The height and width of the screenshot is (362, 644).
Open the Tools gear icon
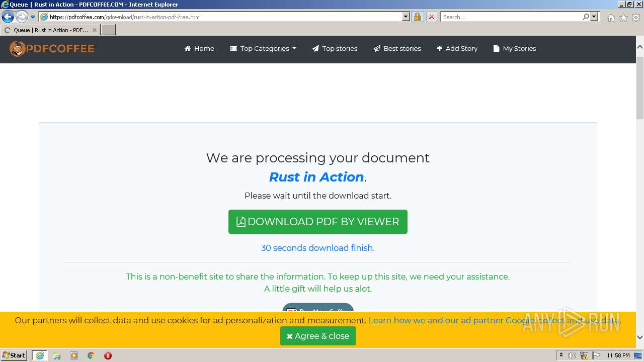tap(636, 18)
